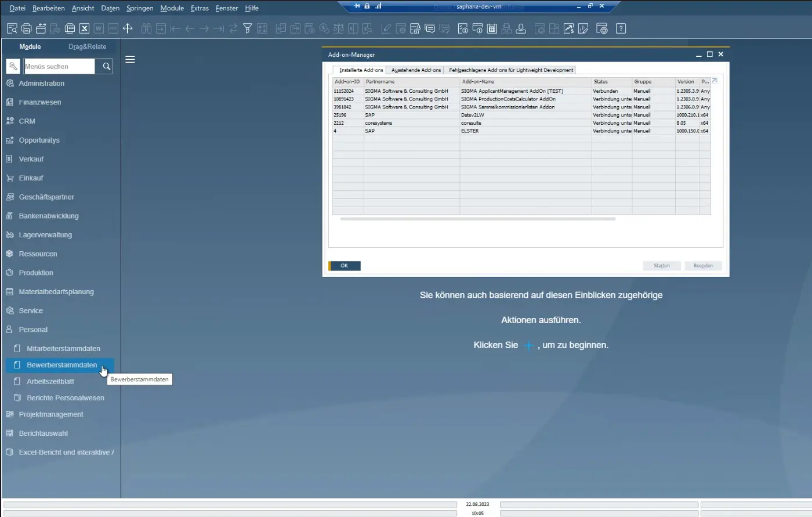Screen dimensions: 812x517
Task: Open the Find tool with the binoculars icon
Action: point(146,28)
